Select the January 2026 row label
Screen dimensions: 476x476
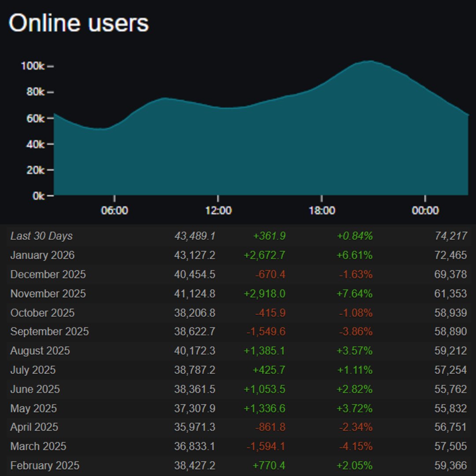42,255
